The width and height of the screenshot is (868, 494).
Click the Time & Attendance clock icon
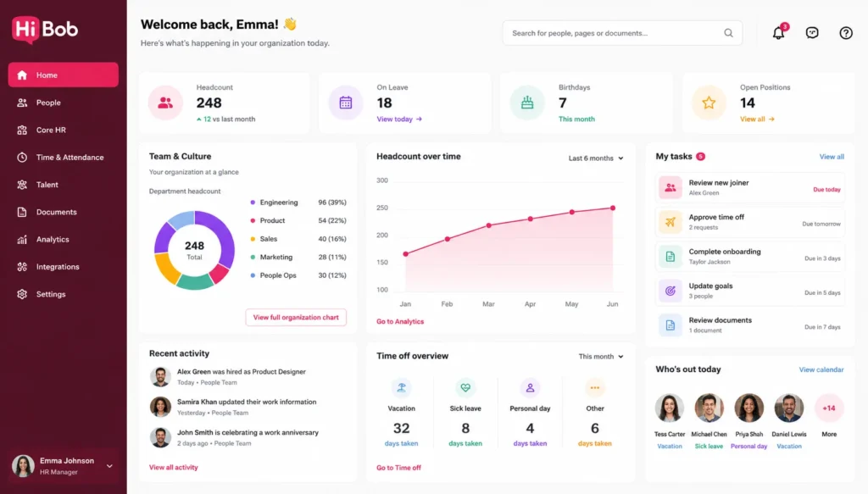pyautogui.click(x=22, y=157)
